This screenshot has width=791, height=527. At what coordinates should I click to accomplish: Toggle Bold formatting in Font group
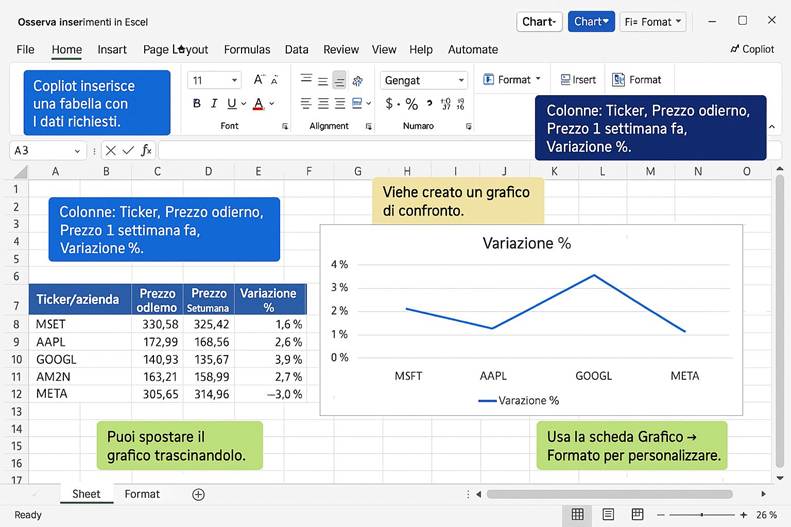(197, 104)
